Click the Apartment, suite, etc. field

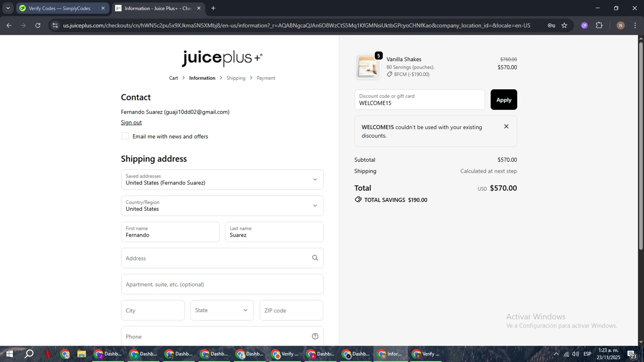point(222,284)
